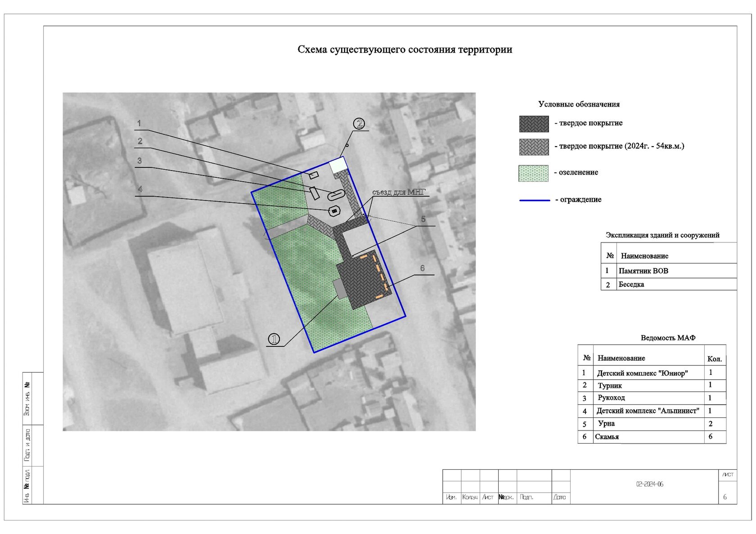Click the large dark paved square on plan
Image resolution: width=756 pixels, height=534 pixels.
[x=364, y=279]
